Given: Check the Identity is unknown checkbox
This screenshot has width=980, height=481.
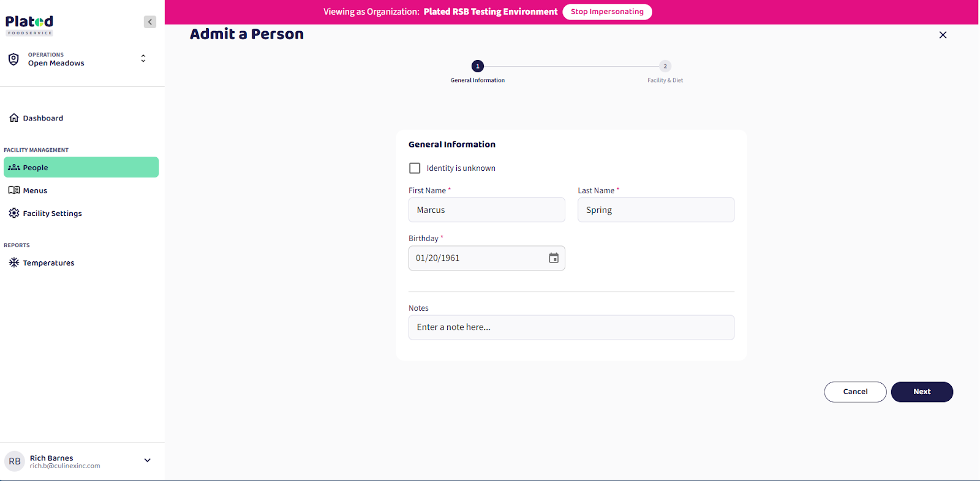Looking at the screenshot, I should pyautogui.click(x=415, y=168).
